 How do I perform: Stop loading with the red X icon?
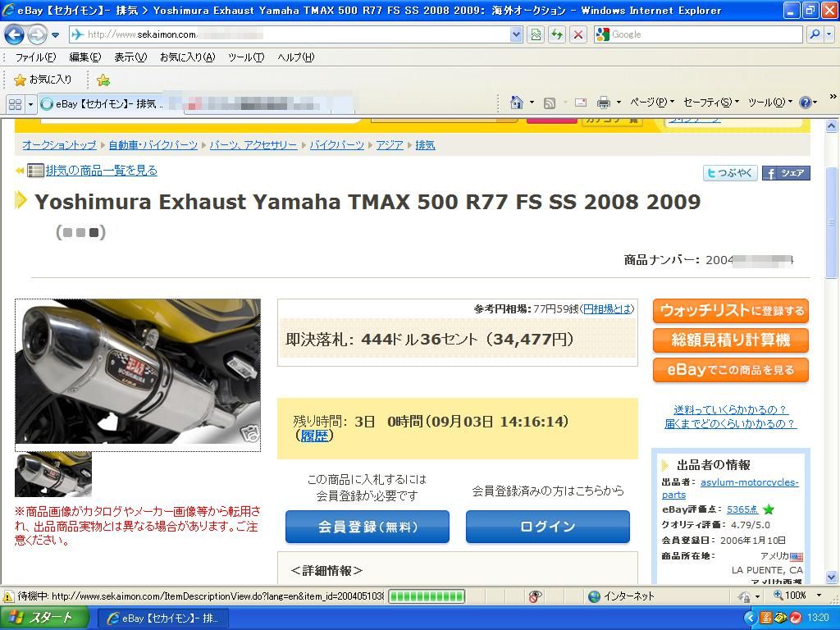coord(578,34)
